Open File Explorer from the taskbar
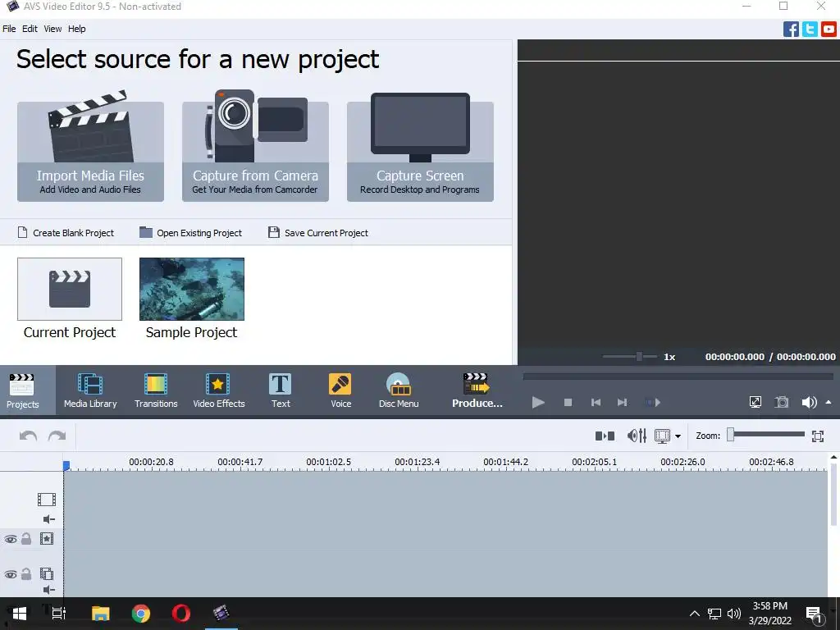840x630 pixels. click(x=101, y=614)
